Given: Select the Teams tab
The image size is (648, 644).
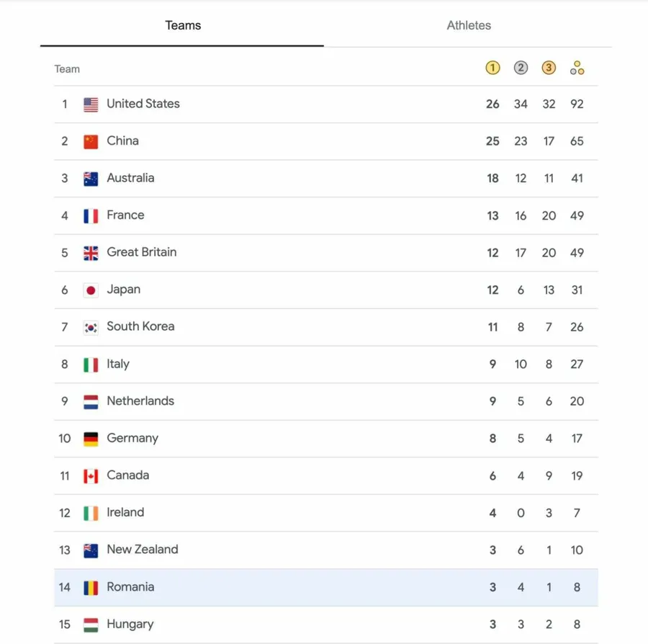Looking at the screenshot, I should (x=183, y=25).
